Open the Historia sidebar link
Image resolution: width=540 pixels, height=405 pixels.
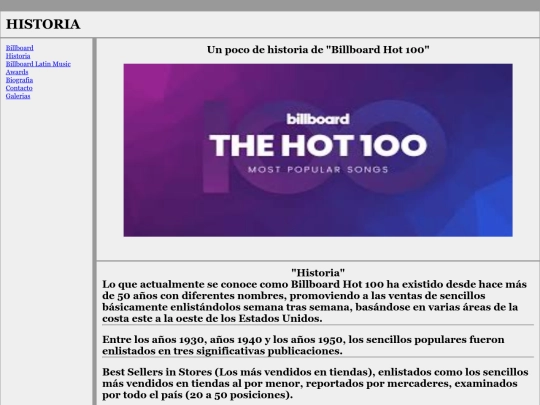coord(18,56)
